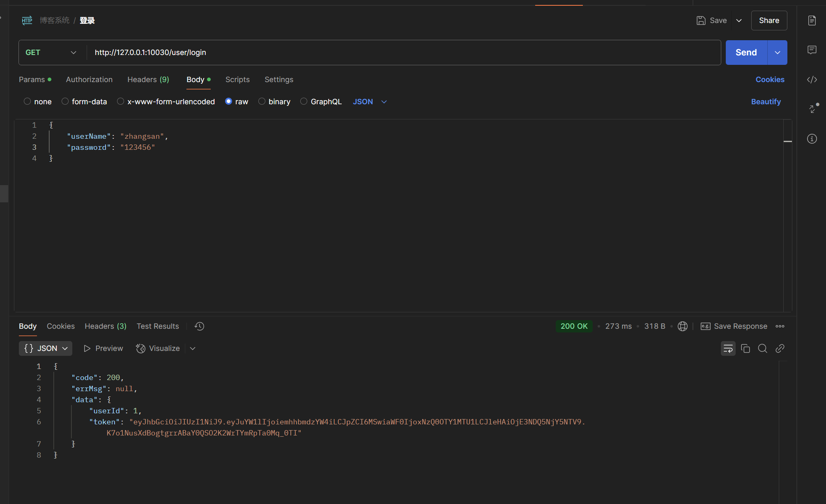
Task: Open the documentation icon in the right sidebar
Action: coord(812,21)
